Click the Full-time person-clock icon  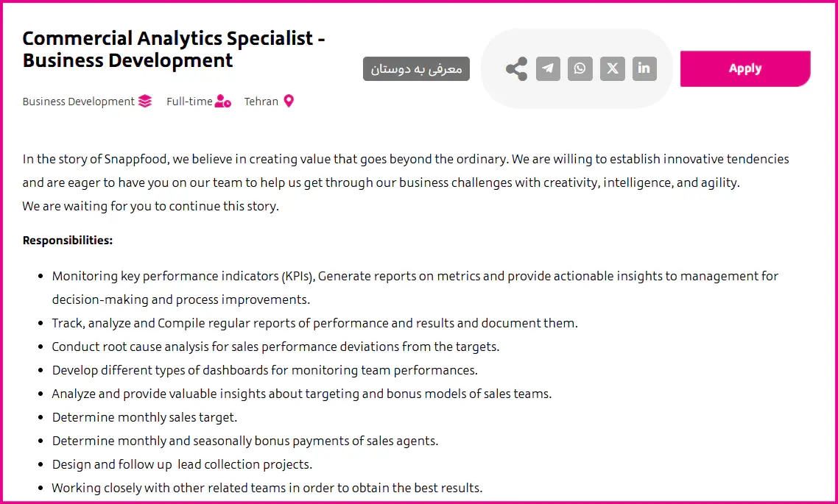tap(222, 102)
